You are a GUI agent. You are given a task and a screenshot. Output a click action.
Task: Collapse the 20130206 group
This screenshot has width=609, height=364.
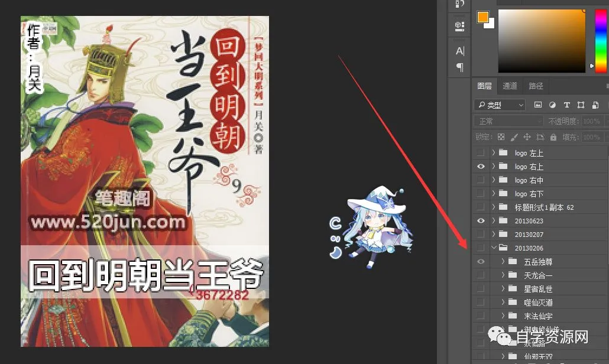coord(494,248)
